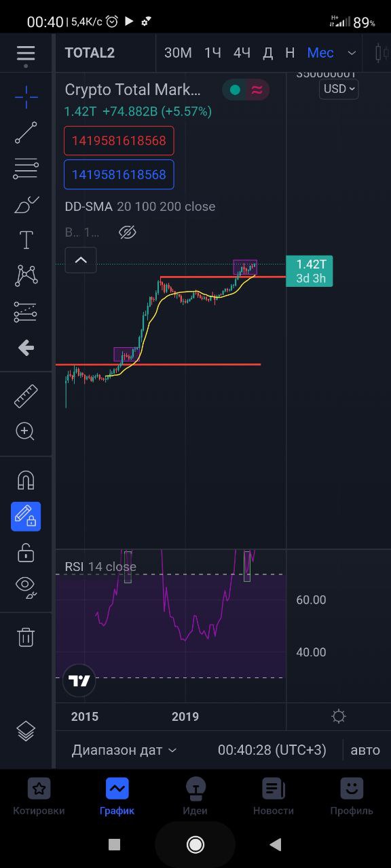
Task: Tap the Android home circle button
Action: [195, 844]
